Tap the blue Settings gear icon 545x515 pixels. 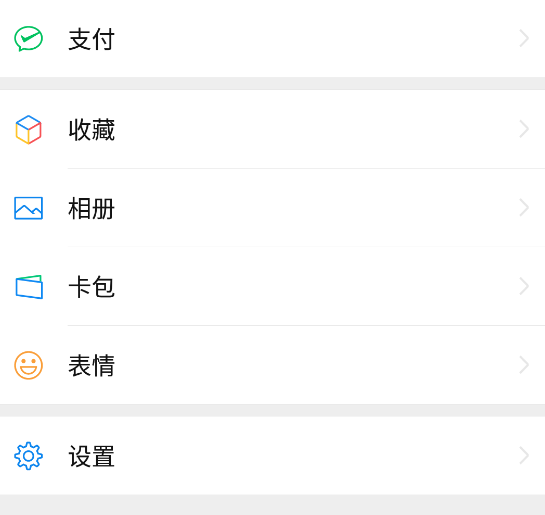click(x=29, y=456)
